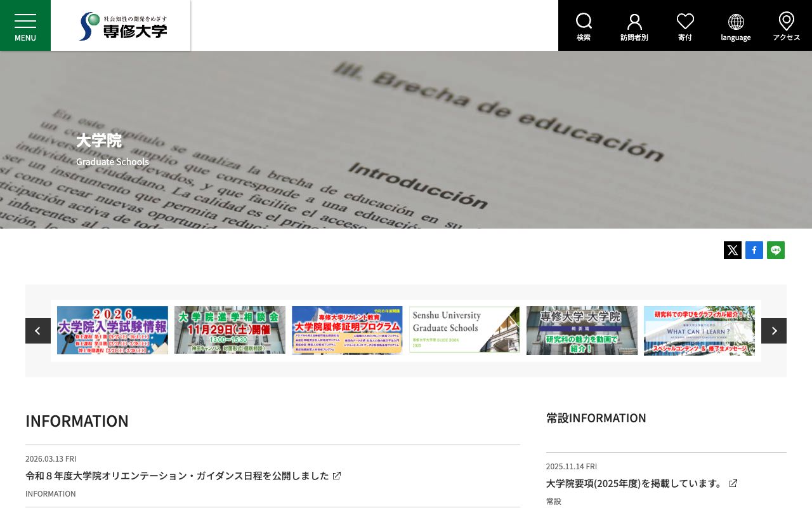
Task: Show previous banner carousel slide
Action: point(38,331)
